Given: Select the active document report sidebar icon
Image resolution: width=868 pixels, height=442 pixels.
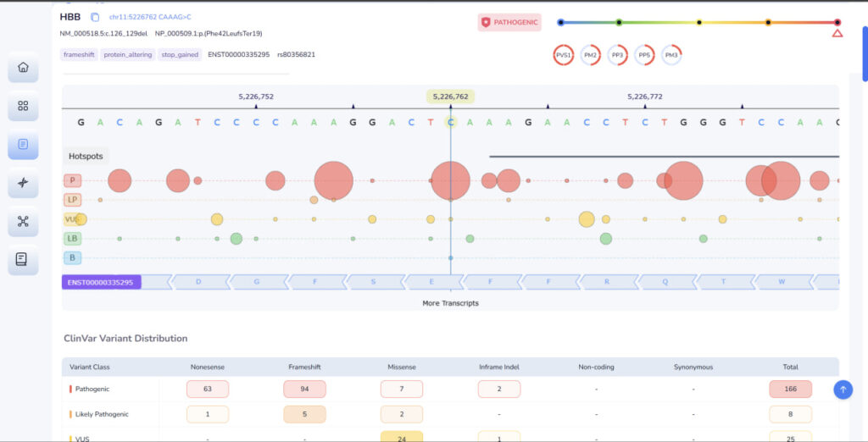Looking at the screenshot, I should [23, 145].
